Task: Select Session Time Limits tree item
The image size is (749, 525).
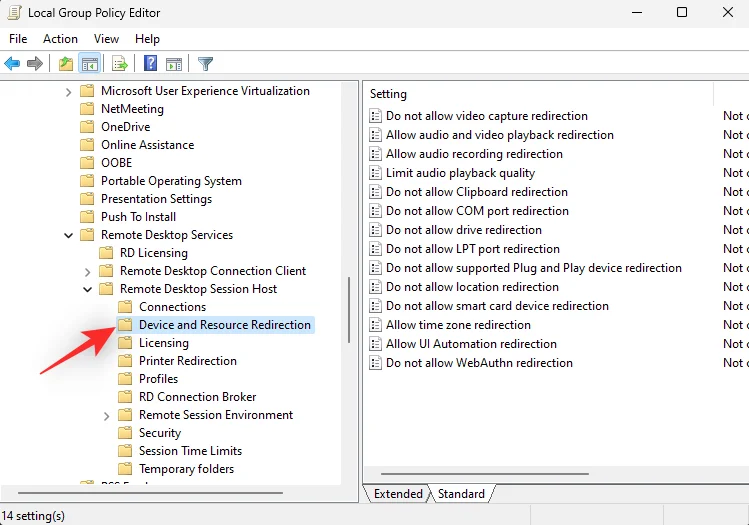Action: pos(190,451)
